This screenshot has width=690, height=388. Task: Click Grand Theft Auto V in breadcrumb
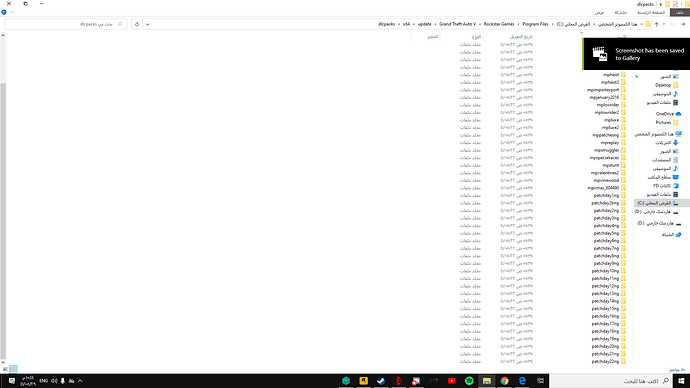tap(457, 24)
